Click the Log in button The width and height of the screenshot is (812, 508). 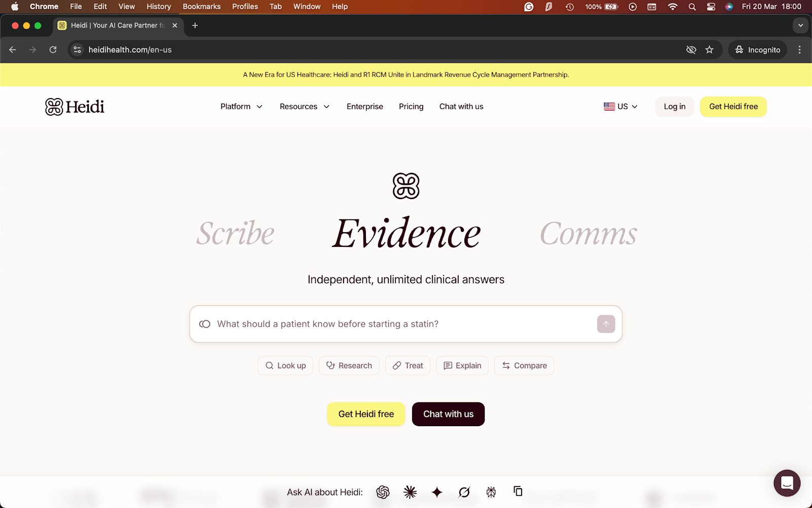pos(674,107)
